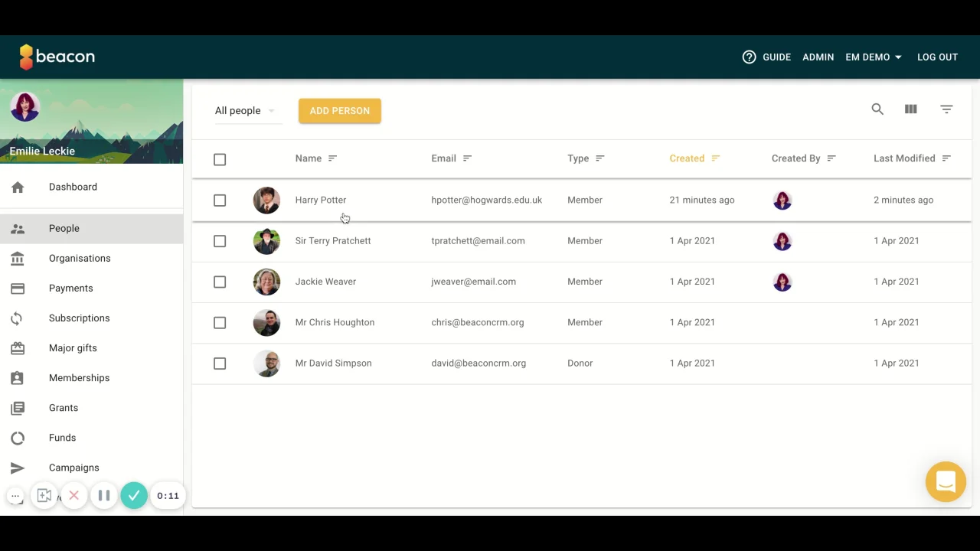This screenshot has height=551, width=980.
Task: Open Memberships in the sidebar
Action: click(x=91, y=377)
